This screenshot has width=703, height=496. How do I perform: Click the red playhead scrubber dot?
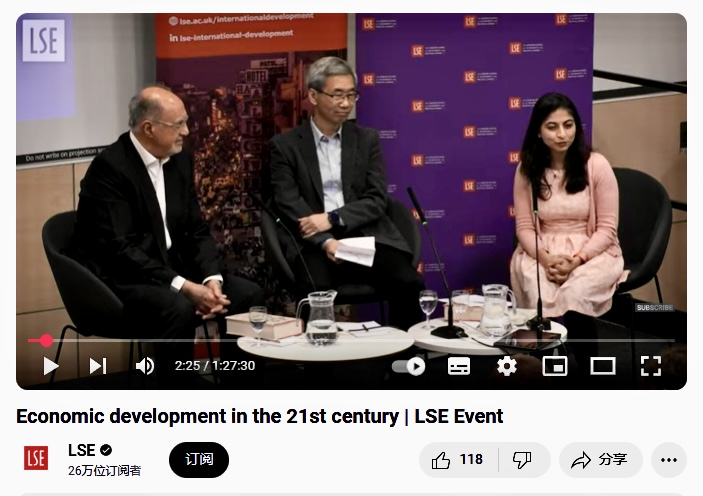pyautogui.click(x=46, y=341)
